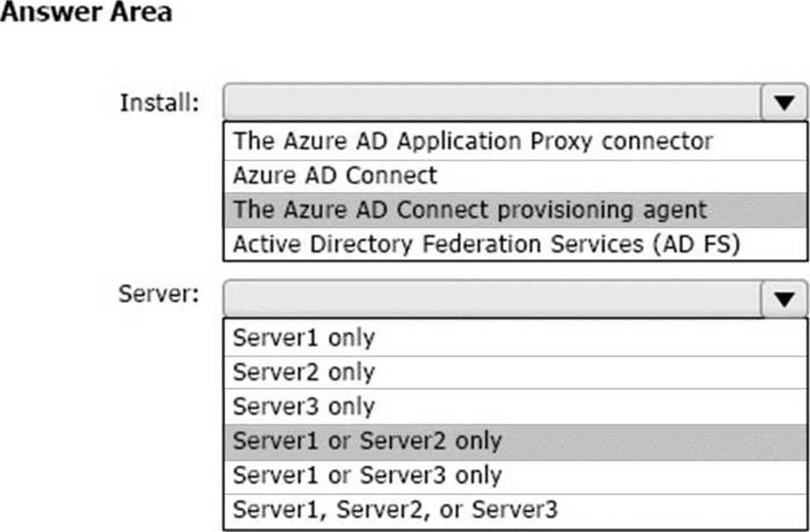The image size is (810, 532).
Task: Choose Server1 or Server3 only
Action: pyautogui.click(x=516, y=475)
